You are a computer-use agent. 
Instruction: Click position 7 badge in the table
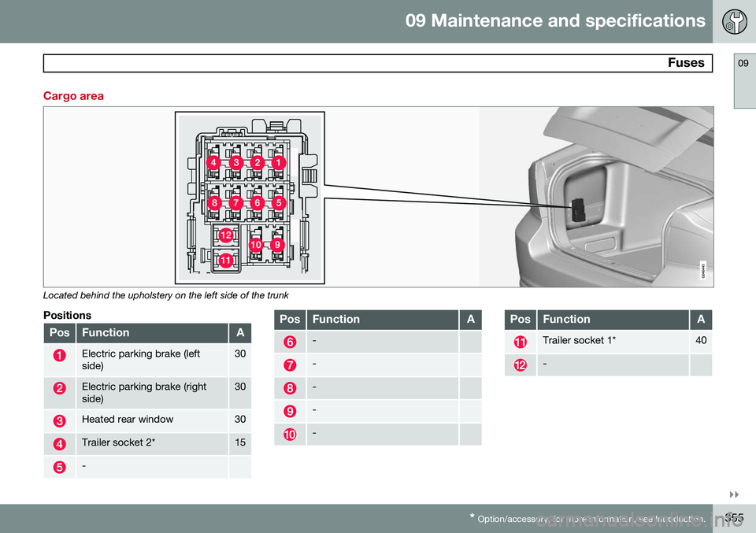pos(290,365)
